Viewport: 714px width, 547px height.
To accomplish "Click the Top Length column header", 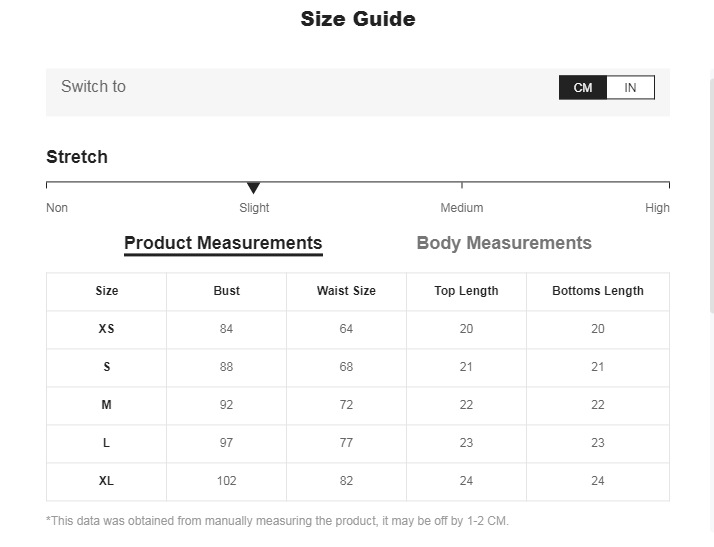I will 466,291.
